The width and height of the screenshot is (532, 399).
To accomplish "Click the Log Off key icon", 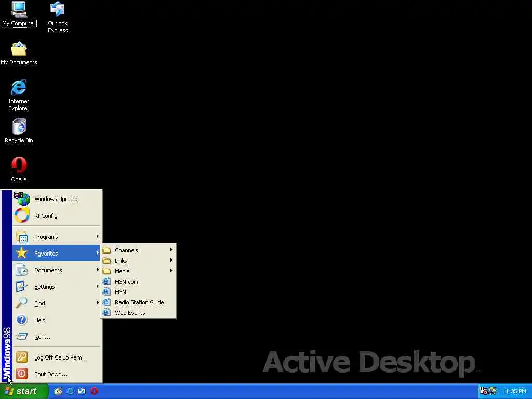I will 22,357.
